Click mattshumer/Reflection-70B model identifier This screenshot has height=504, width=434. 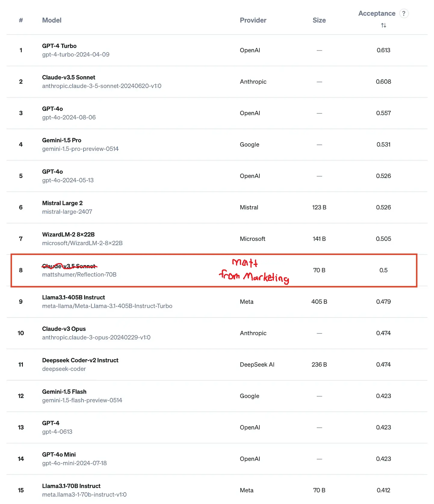point(79,275)
